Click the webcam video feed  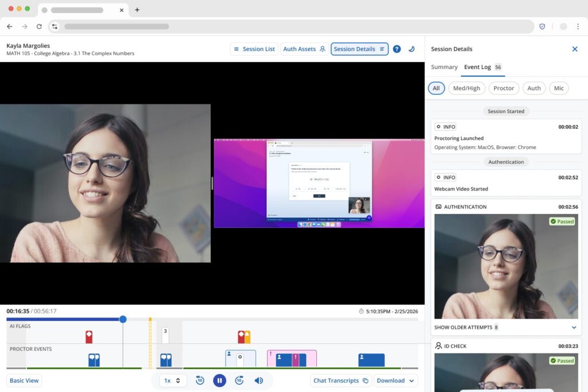tap(106, 183)
